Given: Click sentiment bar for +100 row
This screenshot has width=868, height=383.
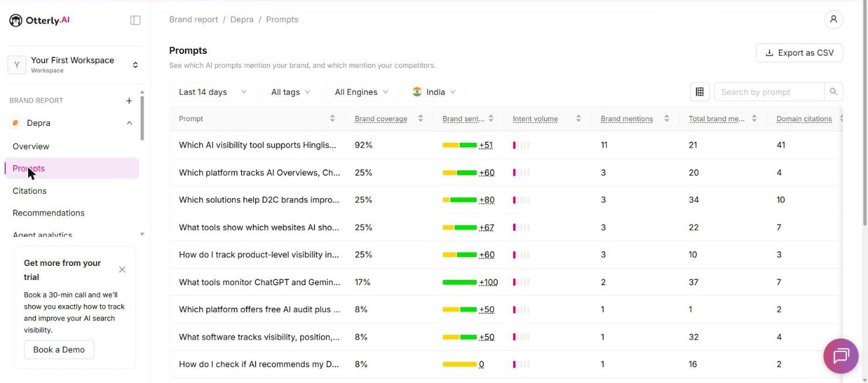Looking at the screenshot, I should pyautogui.click(x=460, y=282).
